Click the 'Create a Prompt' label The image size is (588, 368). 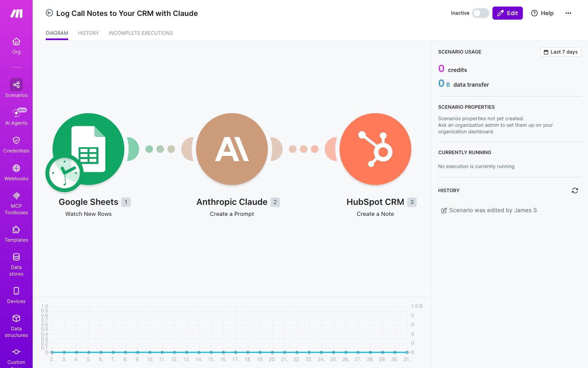(232, 214)
